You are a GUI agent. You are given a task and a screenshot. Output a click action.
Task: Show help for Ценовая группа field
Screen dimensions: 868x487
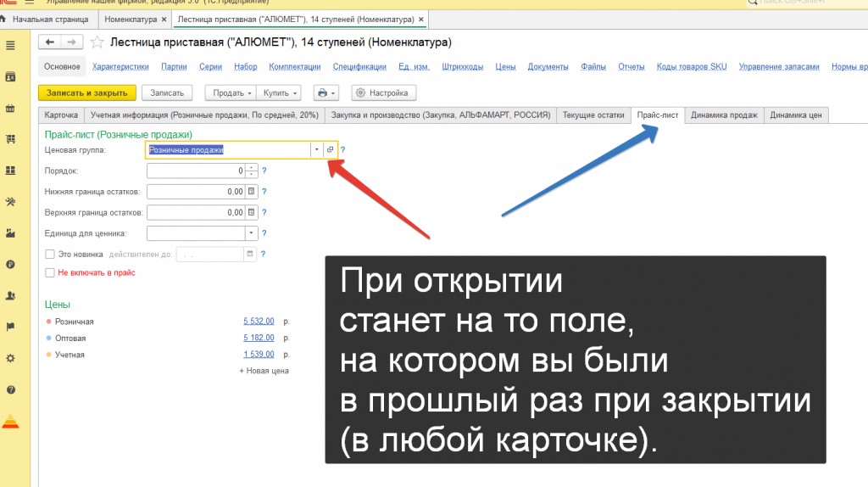(x=342, y=149)
